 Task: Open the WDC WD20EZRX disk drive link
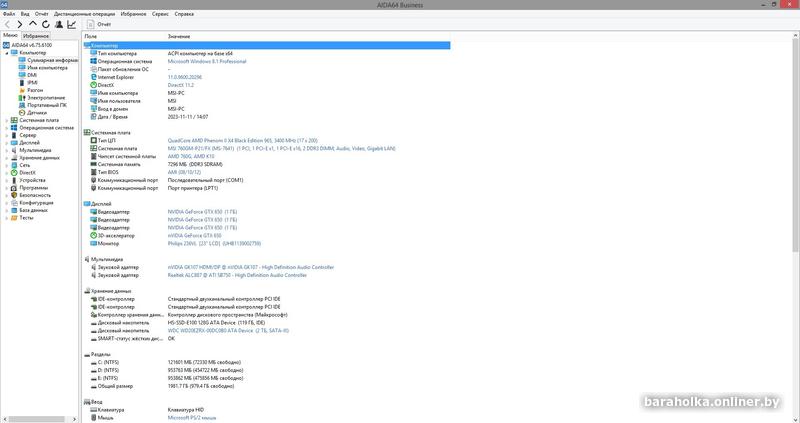pyautogui.click(x=228, y=331)
